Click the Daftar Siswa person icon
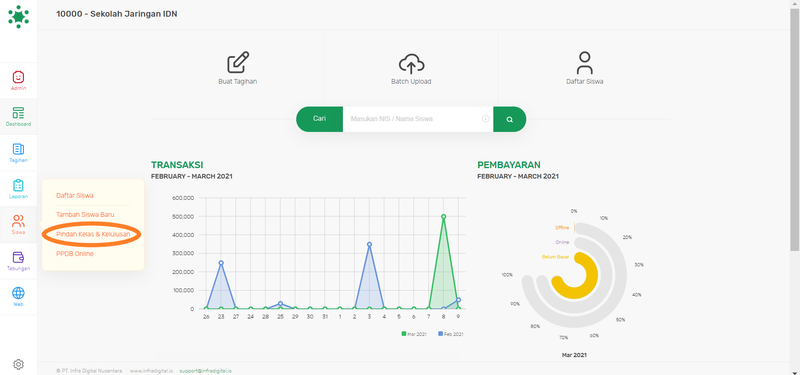Image resolution: width=800 pixels, height=375 pixels. pyautogui.click(x=585, y=63)
